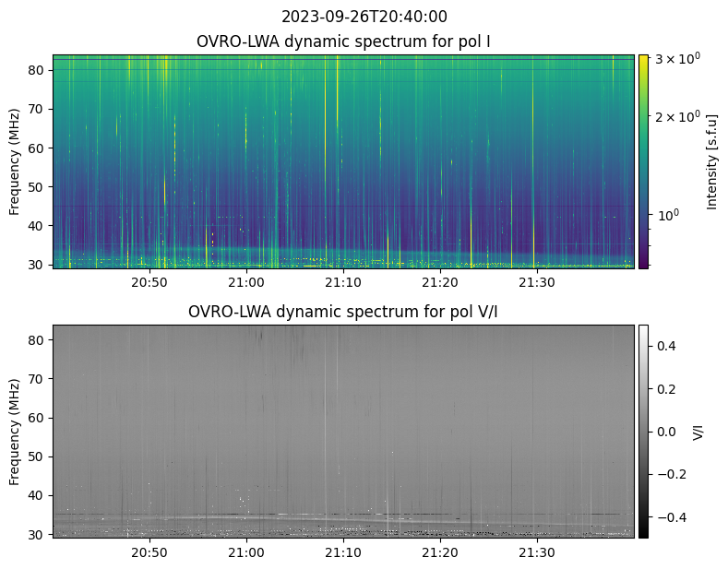Screen dimensions: 728x569
Task: Select Frequency (MHz) label of the pol V/I plot
Action: [15, 431]
